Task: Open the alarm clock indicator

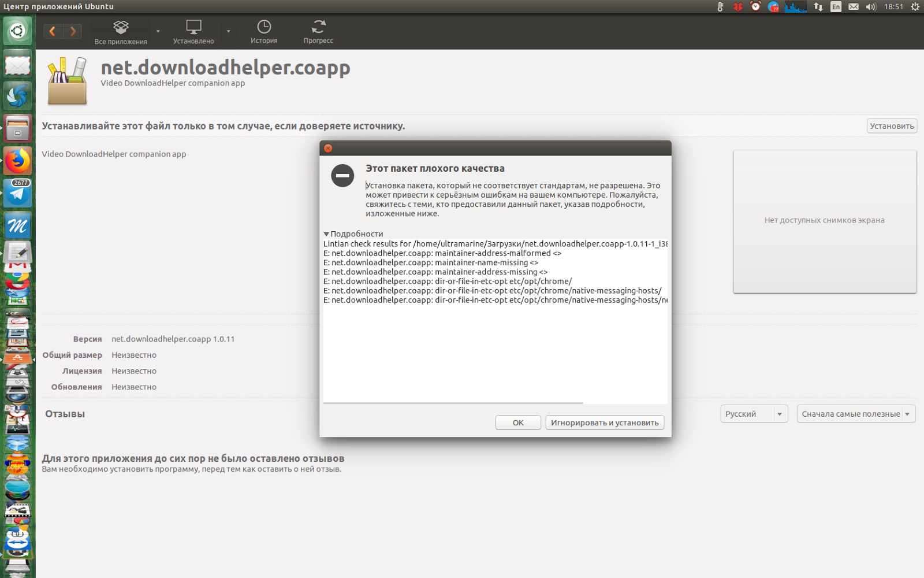Action: (755, 7)
